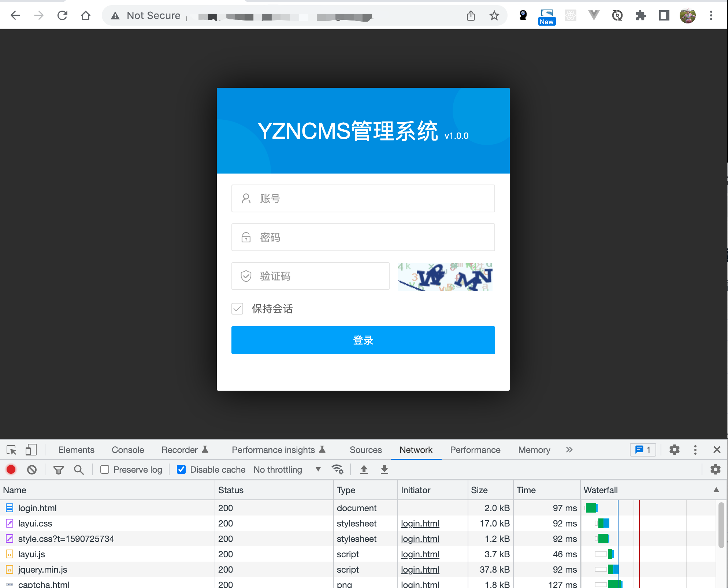Image resolution: width=728 pixels, height=588 pixels.
Task: Click the 登录 login button
Action: point(363,340)
